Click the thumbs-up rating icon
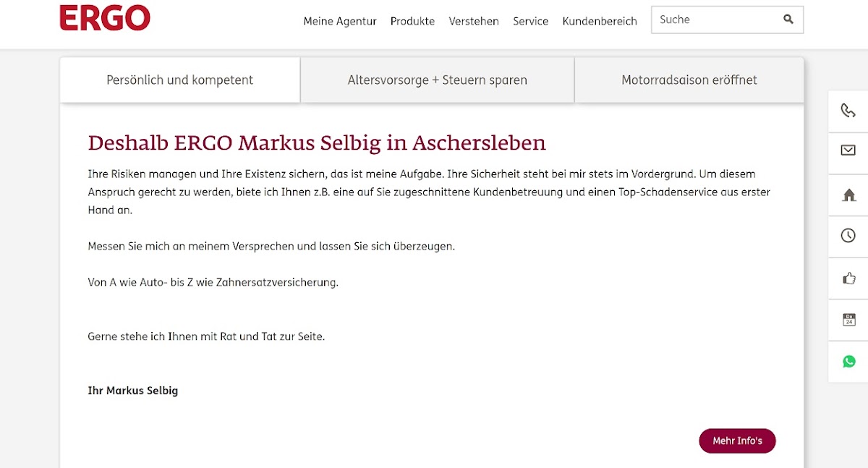Screen dimensions: 868x468 tap(848, 278)
